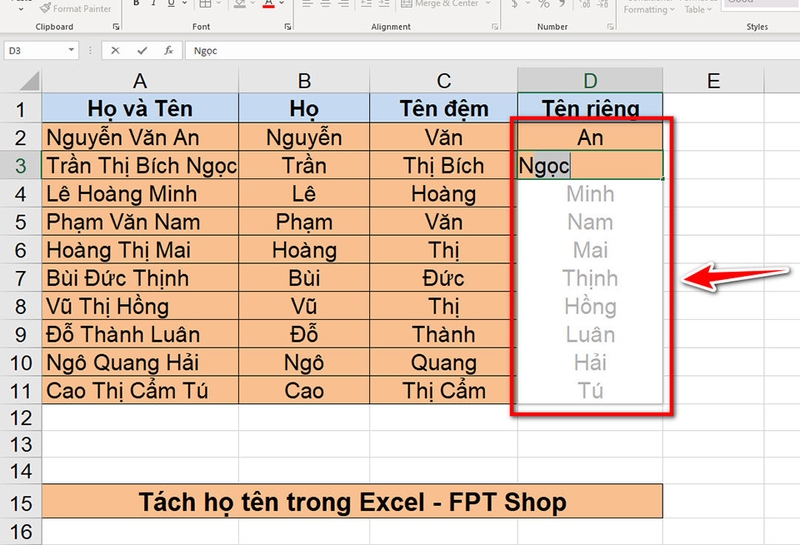Select column E header

pyautogui.click(x=713, y=81)
